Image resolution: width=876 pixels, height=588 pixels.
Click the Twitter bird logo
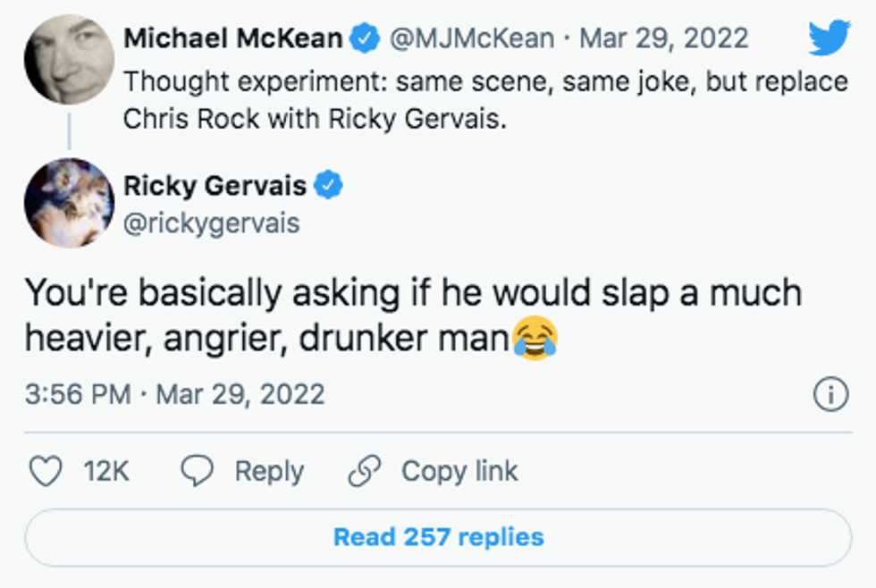coord(829,38)
